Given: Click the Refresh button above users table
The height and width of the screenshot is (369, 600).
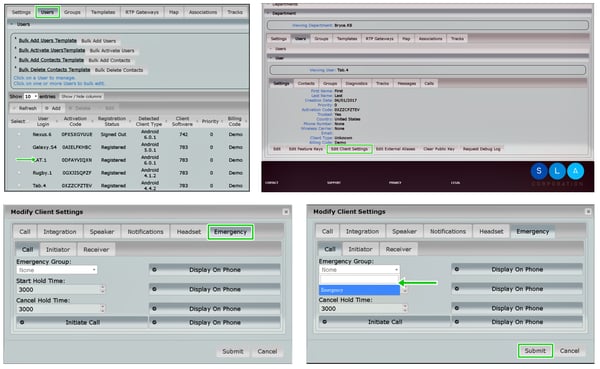Looking at the screenshot, I should 25,108.
